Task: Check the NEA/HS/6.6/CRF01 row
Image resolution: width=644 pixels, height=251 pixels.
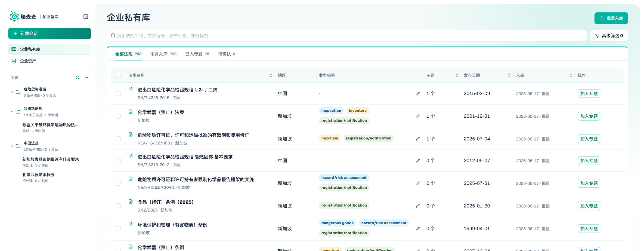Action: [x=118, y=183]
